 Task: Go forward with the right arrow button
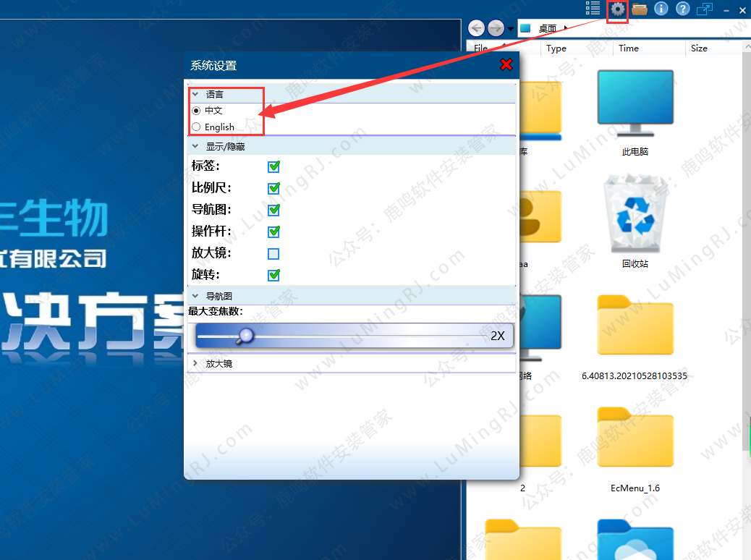point(496,28)
